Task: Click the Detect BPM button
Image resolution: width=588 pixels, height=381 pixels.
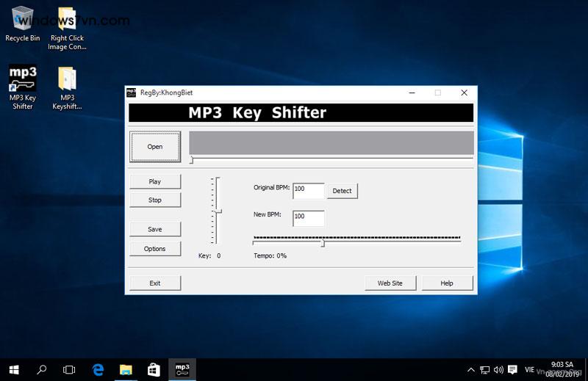Action: (x=342, y=191)
